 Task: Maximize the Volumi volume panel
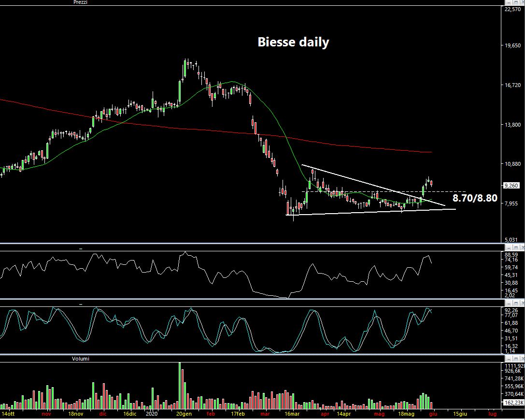coord(515,359)
